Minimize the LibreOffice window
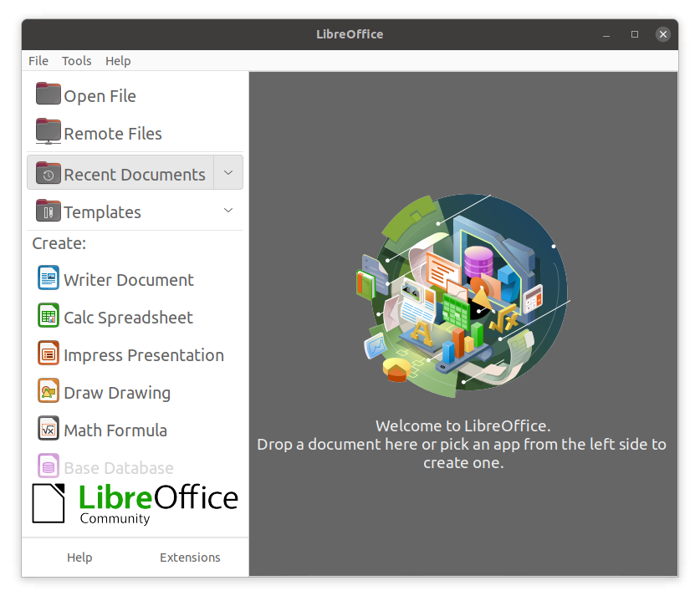This screenshot has width=700, height=601. pos(606,34)
